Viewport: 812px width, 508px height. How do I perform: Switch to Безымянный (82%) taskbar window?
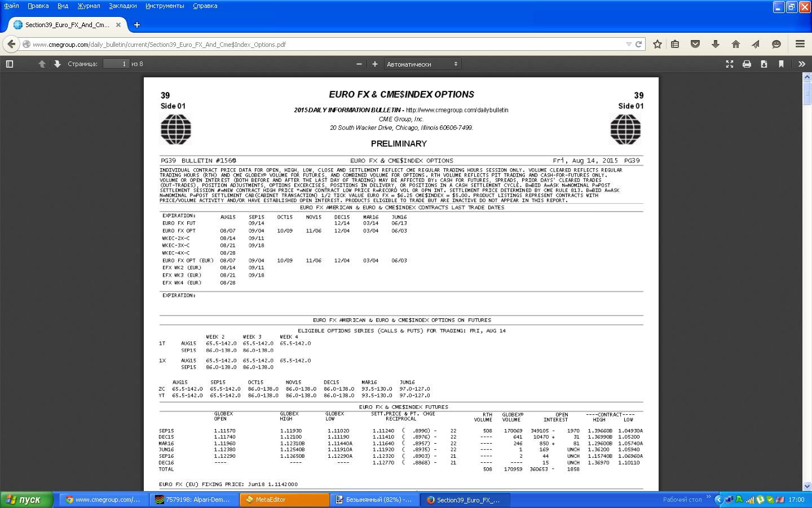click(375, 500)
